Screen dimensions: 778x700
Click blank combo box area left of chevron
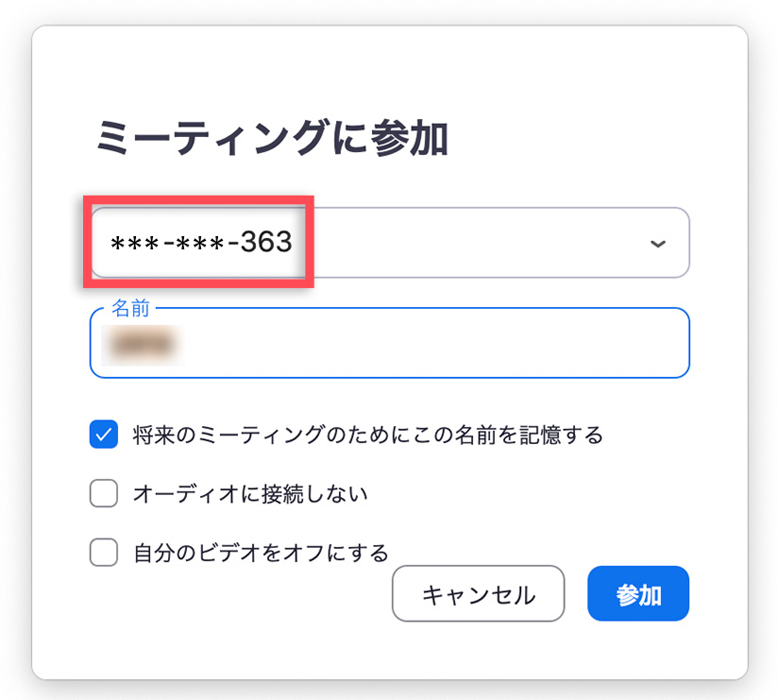point(472,243)
